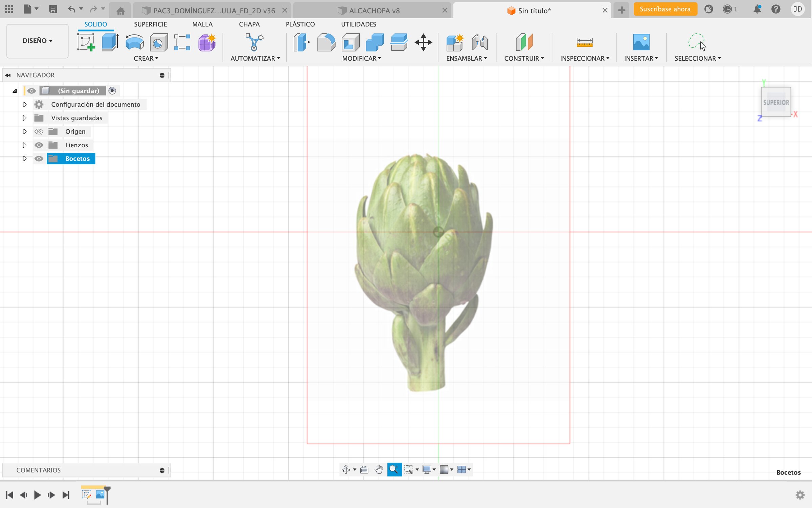Switch to the SUPERFICIE tab

pos(151,24)
